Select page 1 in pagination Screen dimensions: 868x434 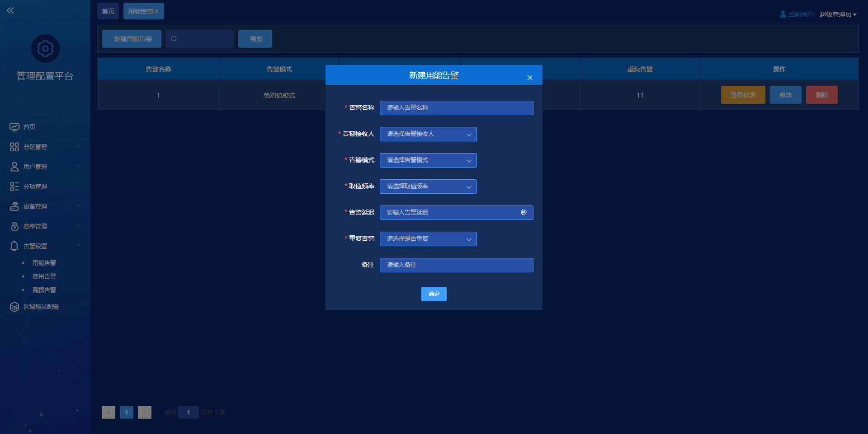click(127, 412)
